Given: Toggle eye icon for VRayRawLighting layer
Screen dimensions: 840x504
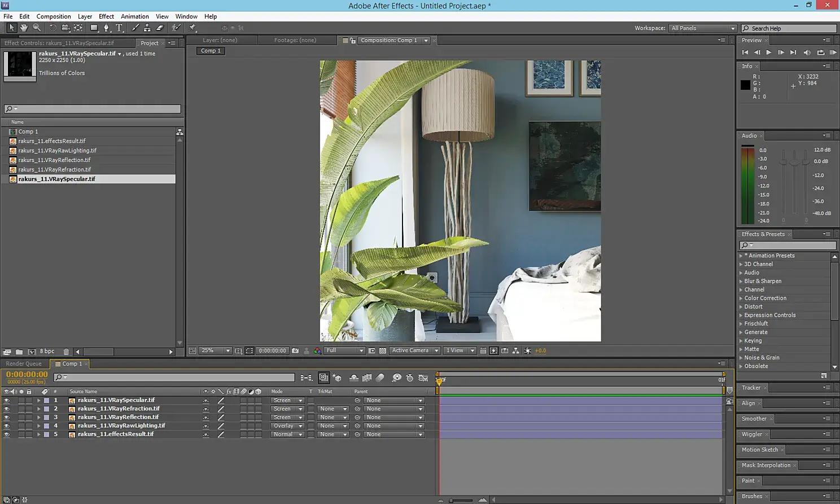Looking at the screenshot, I should click(x=7, y=426).
